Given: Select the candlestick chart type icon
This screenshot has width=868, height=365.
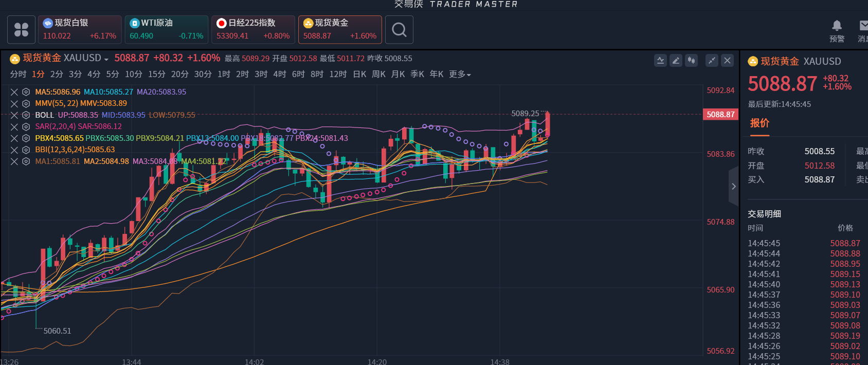Looking at the screenshot, I should [692, 61].
